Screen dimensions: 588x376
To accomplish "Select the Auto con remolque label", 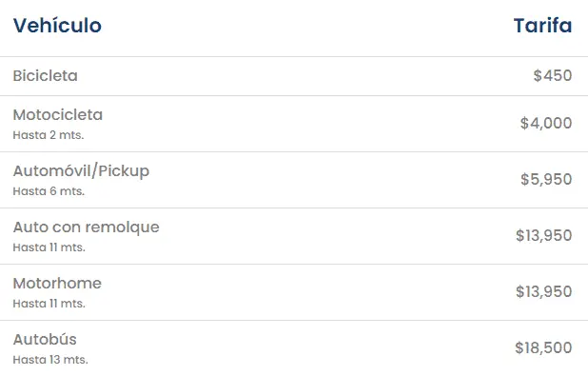I will click(x=87, y=228).
